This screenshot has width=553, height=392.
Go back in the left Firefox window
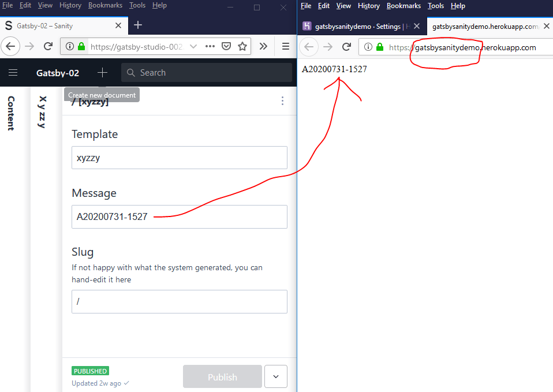pyautogui.click(x=10, y=46)
